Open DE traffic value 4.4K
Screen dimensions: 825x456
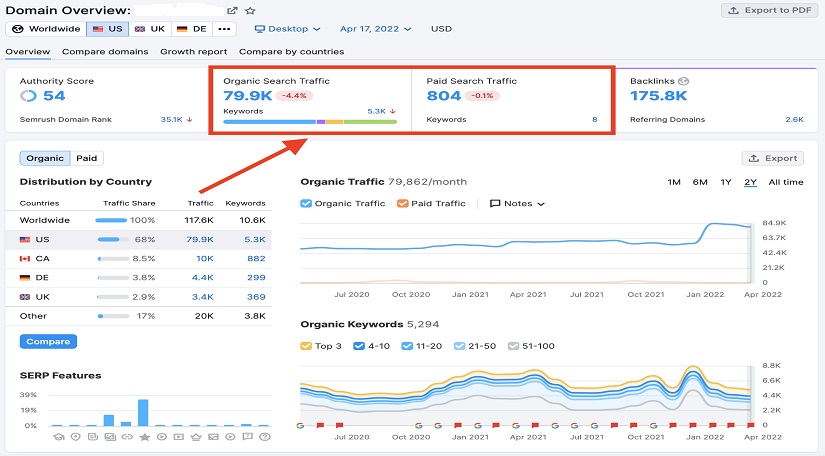click(203, 278)
